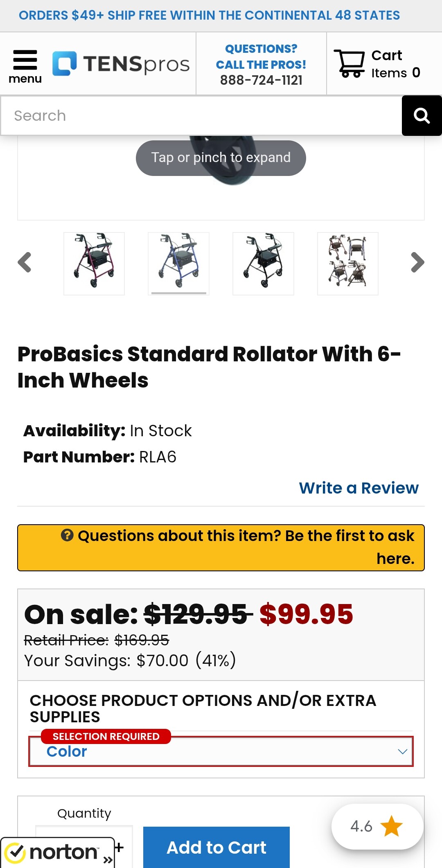The height and width of the screenshot is (868, 442).
Task: View the multi-rollator group thumbnail
Action: click(347, 263)
